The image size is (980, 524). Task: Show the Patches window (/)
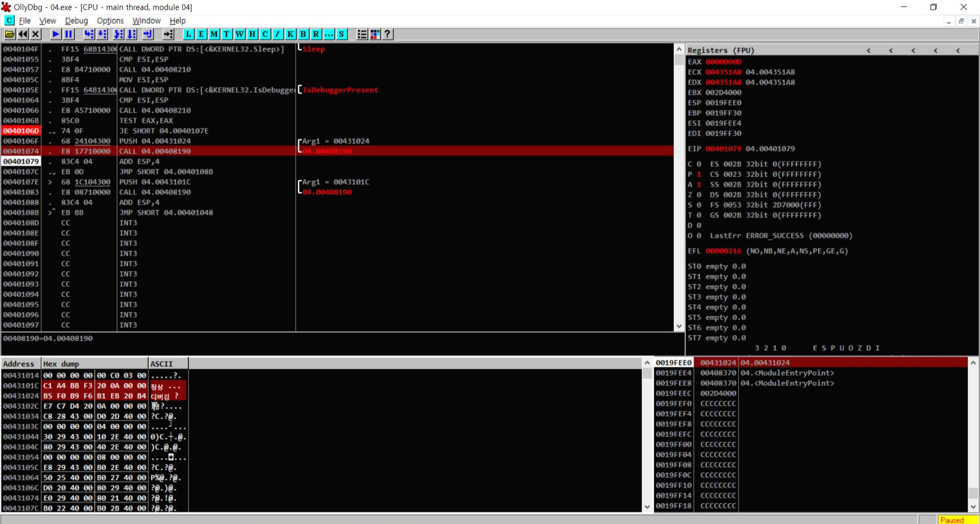tap(278, 34)
